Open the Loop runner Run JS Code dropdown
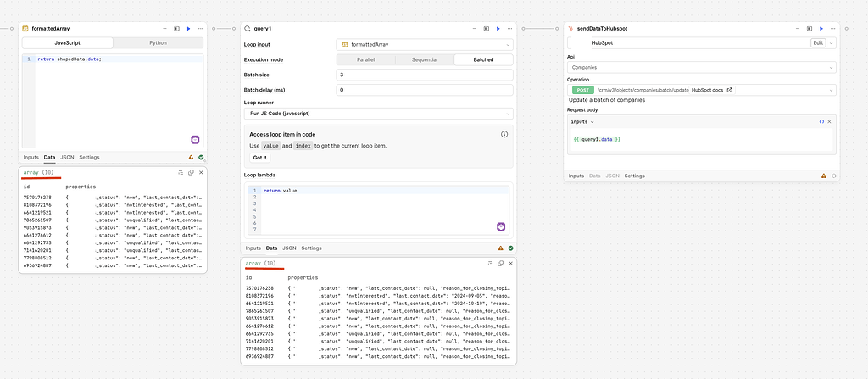Screen dimensions: 868x379 coord(379,114)
